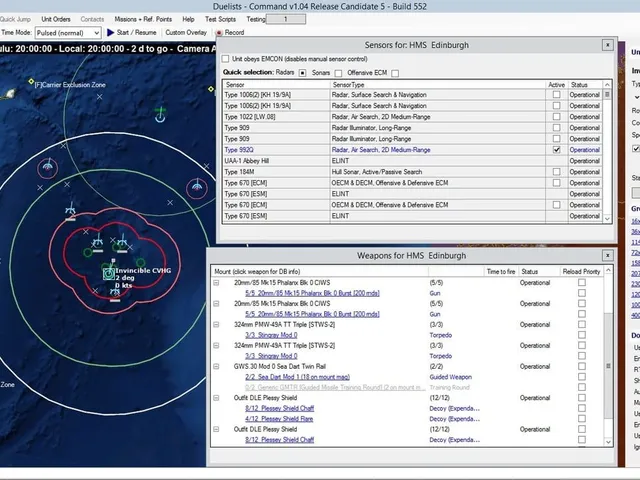This screenshot has height=480, width=640.
Task: Click the red Record dot icon
Action: tap(219, 33)
